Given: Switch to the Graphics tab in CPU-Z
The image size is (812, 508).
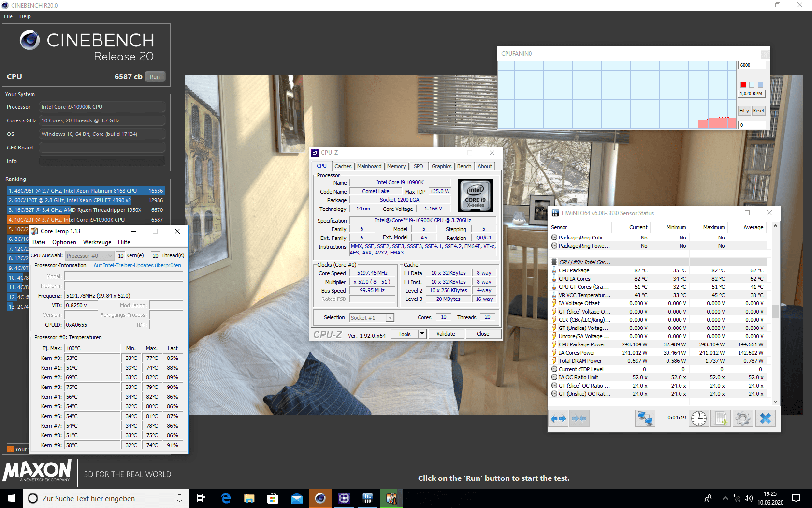Looking at the screenshot, I should tap(442, 166).
